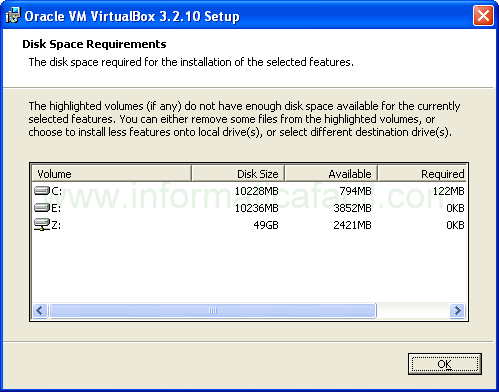Click the Disk Space Requirements heading
This screenshot has width=499, height=392.
[x=94, y=44]
